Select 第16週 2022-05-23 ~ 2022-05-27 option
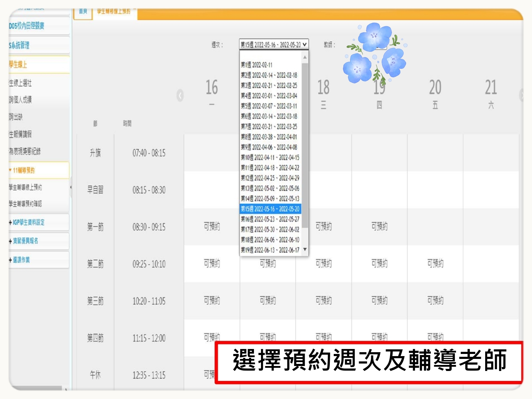Image resolution: width=532 pixels, height=399 pixels. point(270,219)
